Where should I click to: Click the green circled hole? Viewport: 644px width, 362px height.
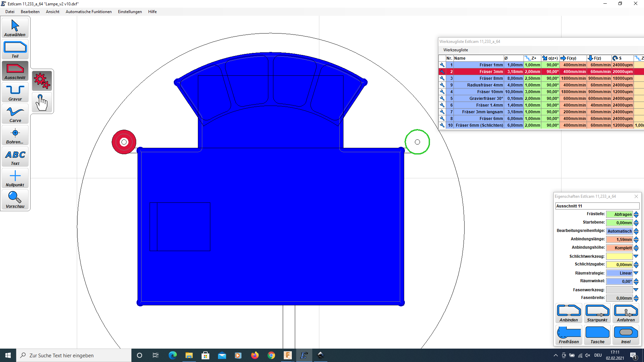[417, 142]
